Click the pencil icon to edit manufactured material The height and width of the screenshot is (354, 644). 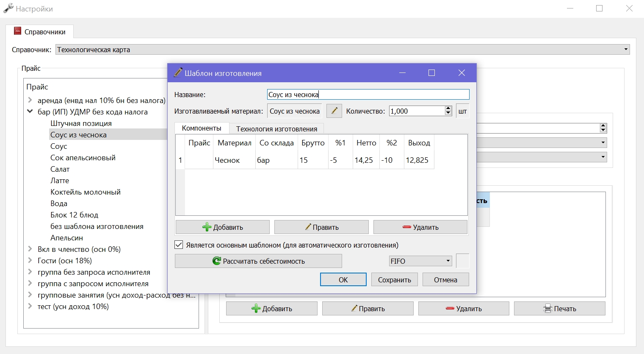[334, 111]
